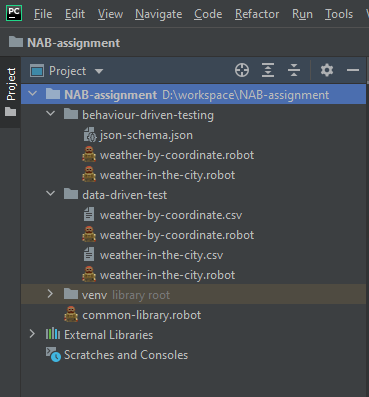Hide the Project panel with the minus icon

pos(353,70)
